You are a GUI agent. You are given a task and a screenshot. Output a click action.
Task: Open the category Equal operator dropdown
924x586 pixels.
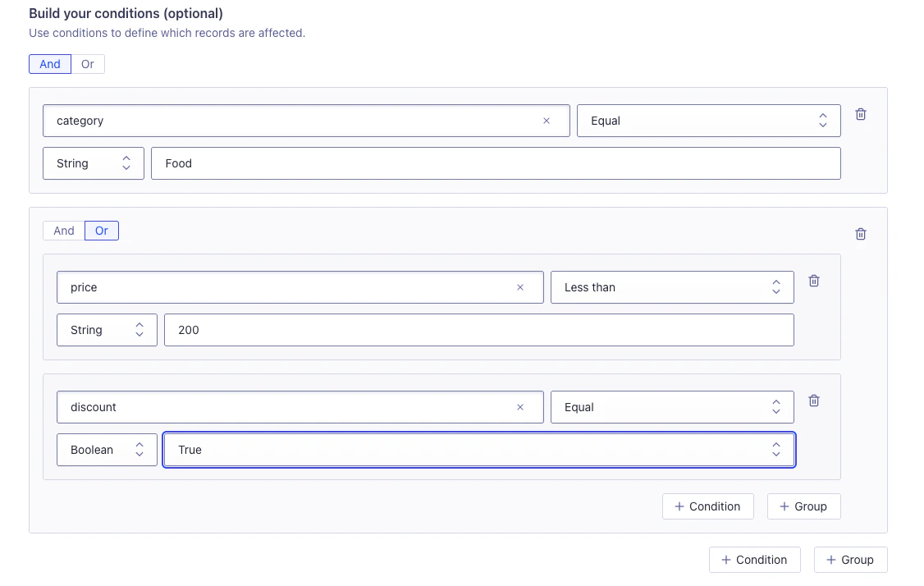tap(708, 121)
